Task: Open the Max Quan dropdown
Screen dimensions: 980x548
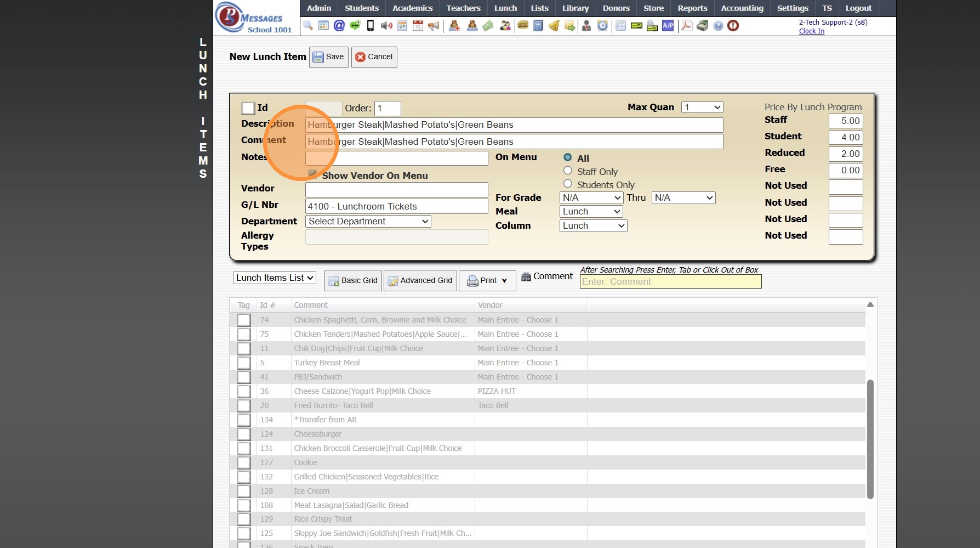Action: (x=702, y=108)
